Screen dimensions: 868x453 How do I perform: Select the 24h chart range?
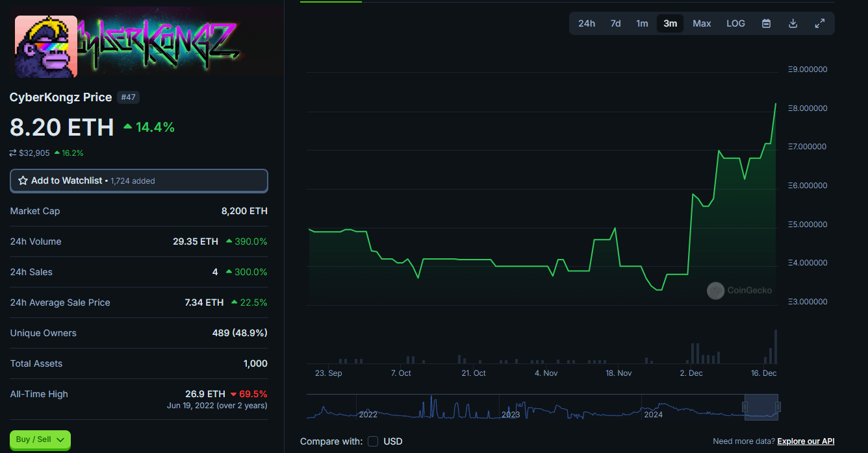(587, 23)
